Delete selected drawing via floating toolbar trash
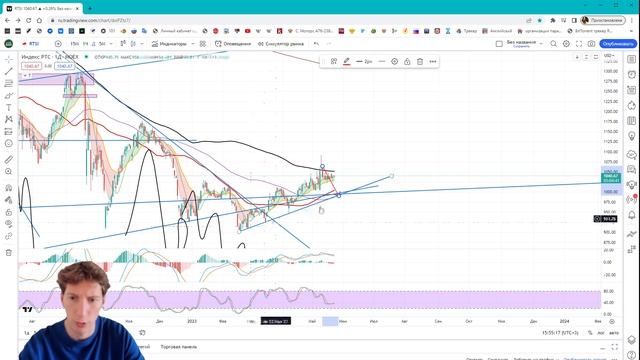This screenshot has width=640, height=360. 420,61
